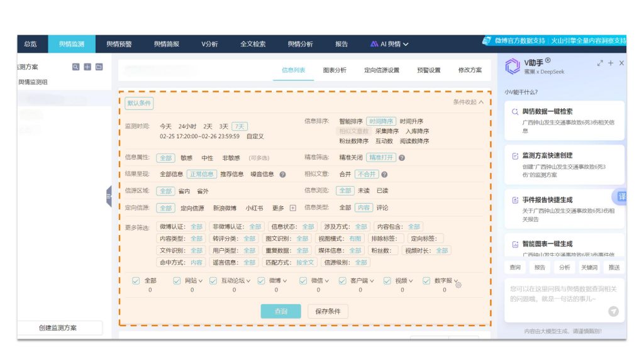
Task: Click the AI 舆情 logo icon
Action: 374,44
